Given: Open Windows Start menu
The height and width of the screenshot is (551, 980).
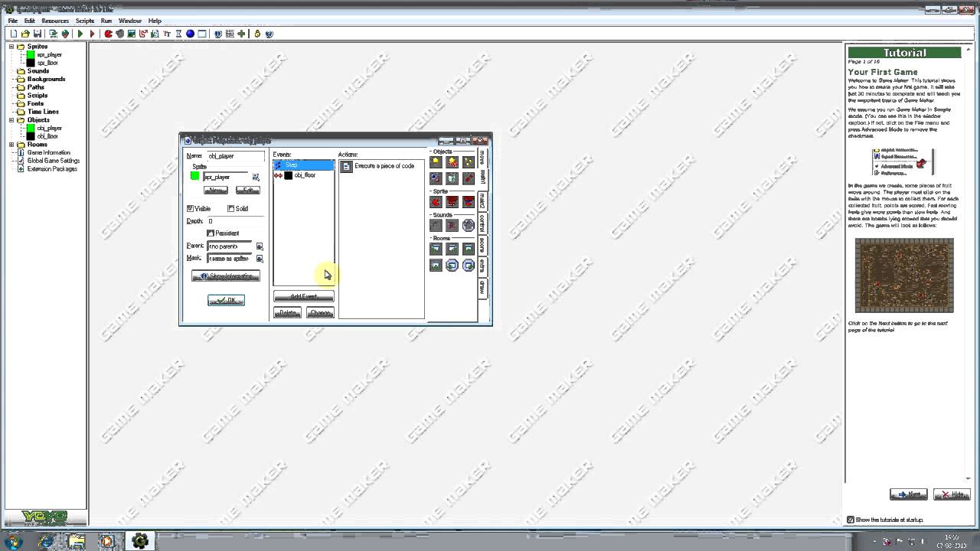Looking at the screenshot, I should click(x=13, y=541).
